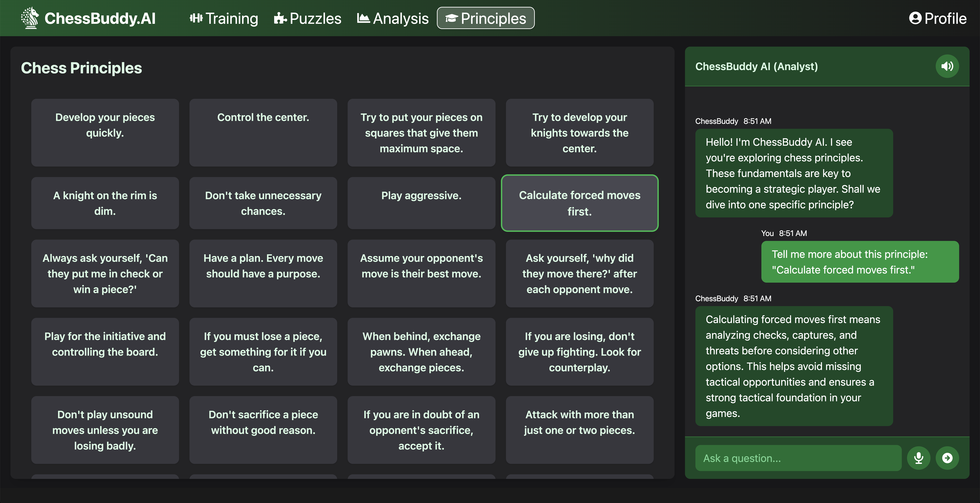Go home via ChessBuddy.AI brand text
Image resolution: width=980 pixels, height=503 pixels.
pyautogui.click(x=100, y=18)
